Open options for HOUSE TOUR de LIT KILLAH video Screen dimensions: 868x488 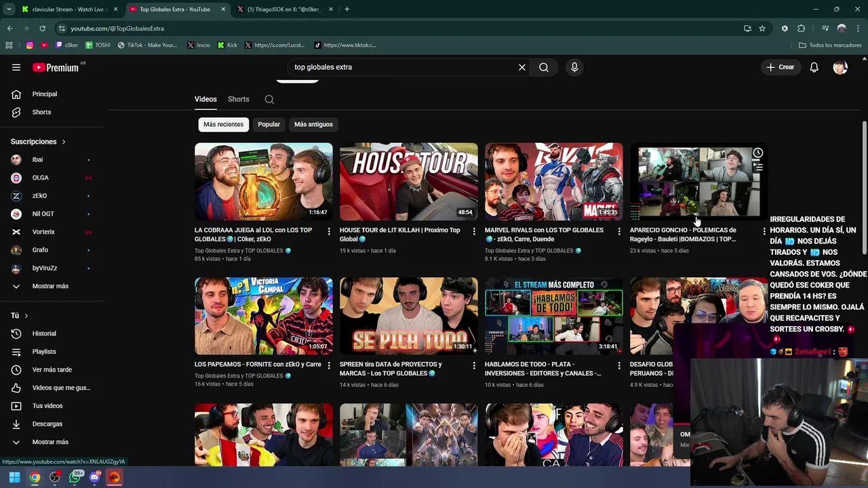[474, 232]
